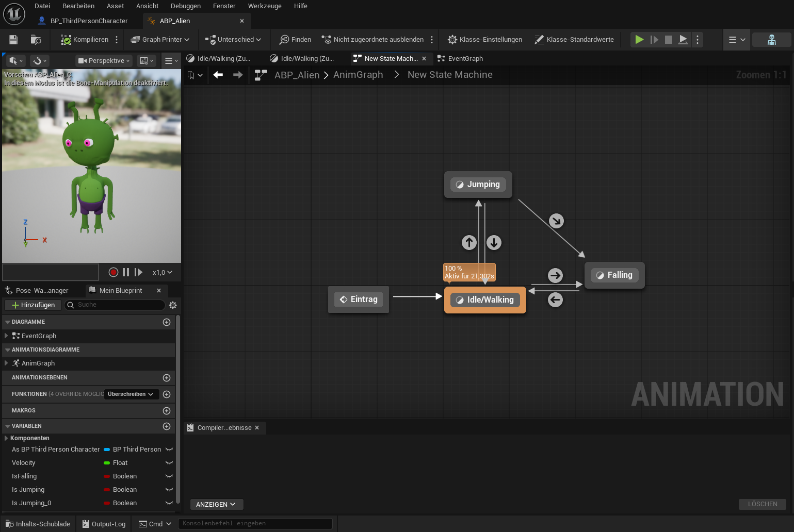Click the Kompilieren compile button
The height and width of the screenshot is (532, 794).
click(x=85, y=40)
